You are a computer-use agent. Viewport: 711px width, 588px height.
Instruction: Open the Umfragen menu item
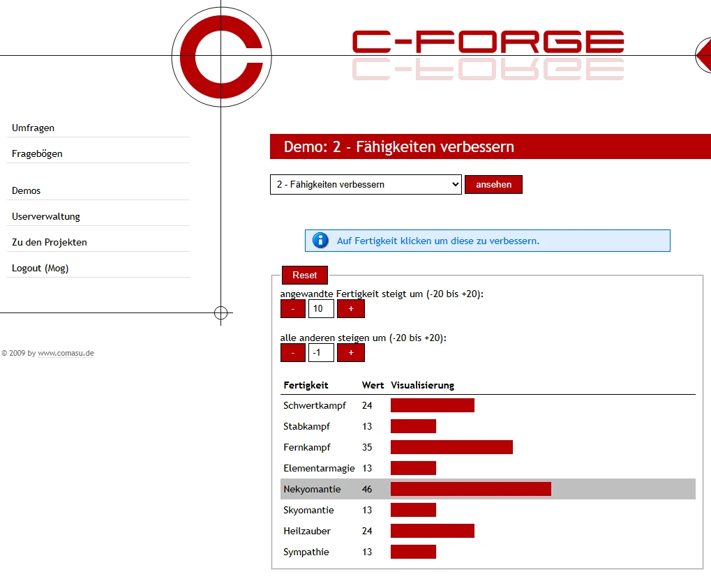(x=33, y=128)
